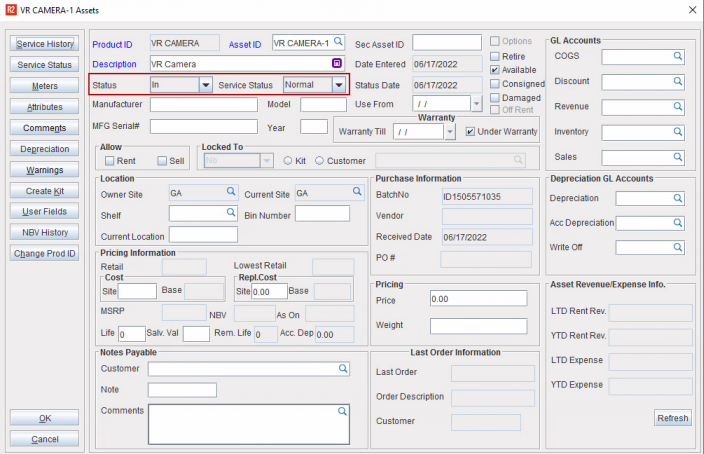Viewport: 704px width, 454px height.
Task: Click the Depreciation side button
Action: (45, 149)
